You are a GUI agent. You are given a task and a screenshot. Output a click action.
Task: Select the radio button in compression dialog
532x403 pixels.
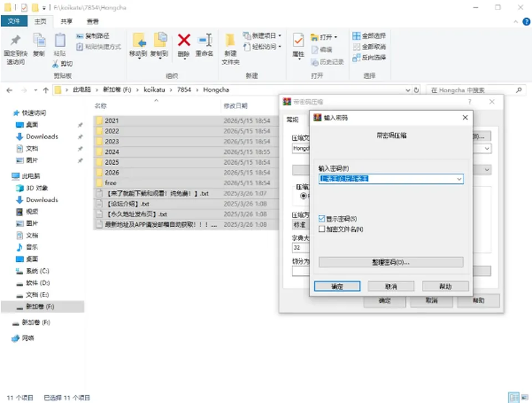point(303,196)
